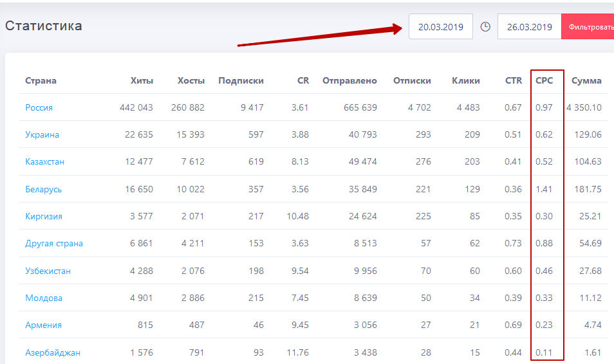Click the Сумма column header
The image size is (614, 364).
[x=586, y=80]
